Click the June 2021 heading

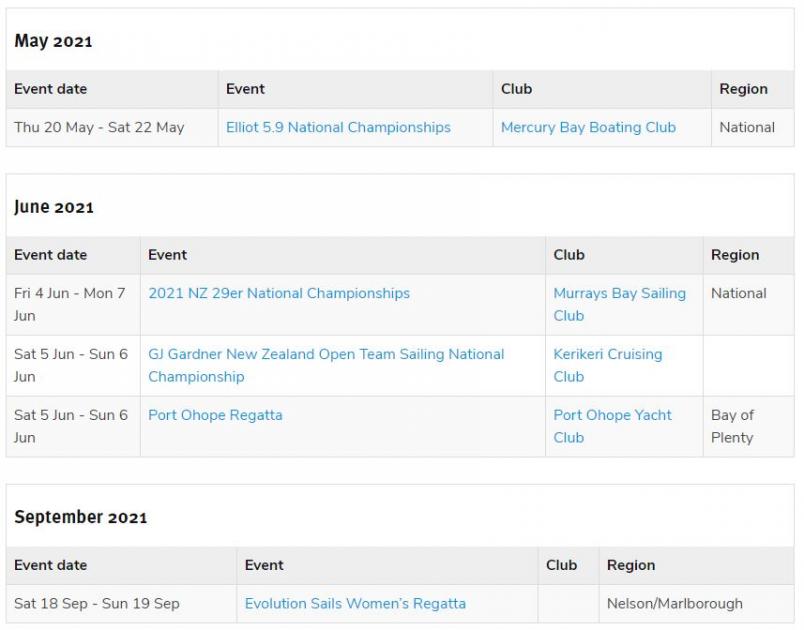click(54, 207)
